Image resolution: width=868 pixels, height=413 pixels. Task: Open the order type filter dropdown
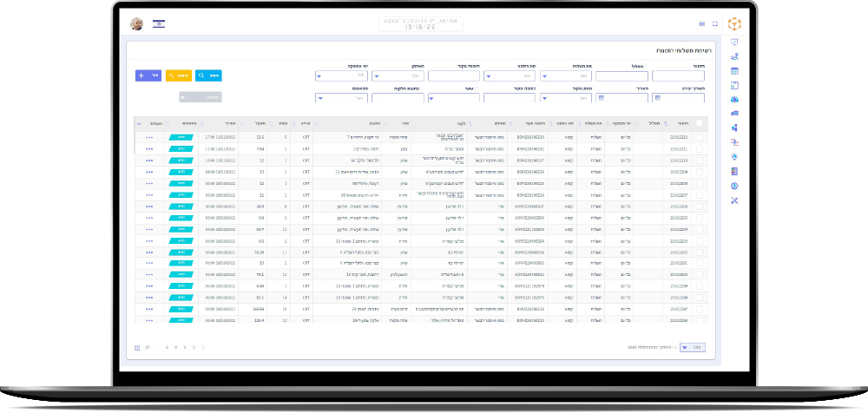(x=510, y=75)
